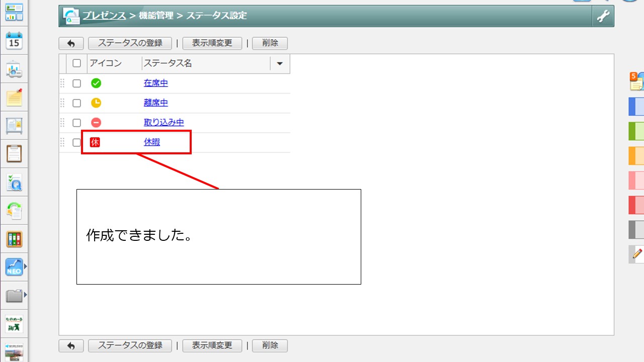Select the red sticky note color tab
The image size is (644, 362).
636,205
